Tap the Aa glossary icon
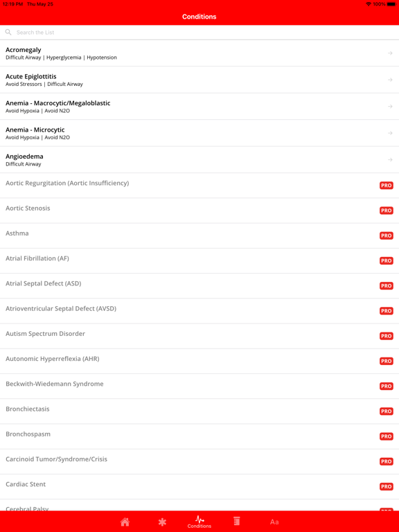The width and height of the screenshot is (399, 532). [274, 522]
